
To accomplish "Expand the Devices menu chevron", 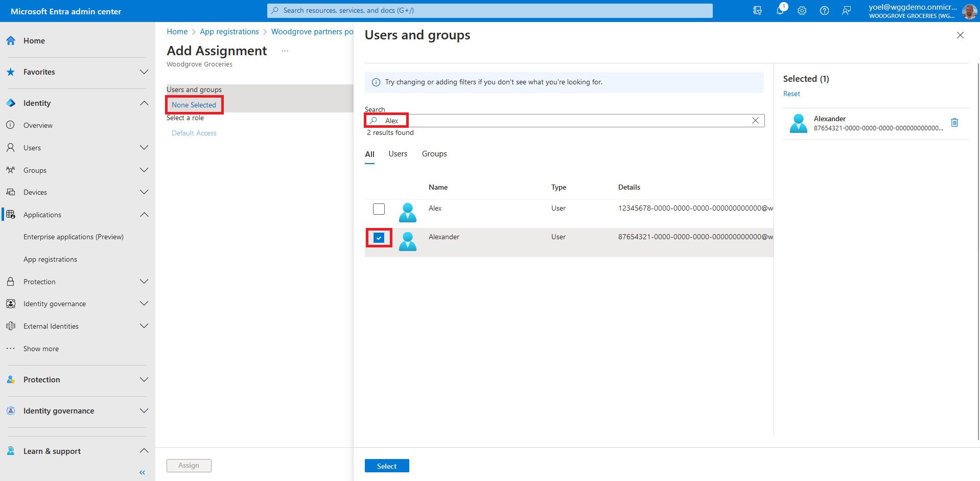I will [144, 192].
